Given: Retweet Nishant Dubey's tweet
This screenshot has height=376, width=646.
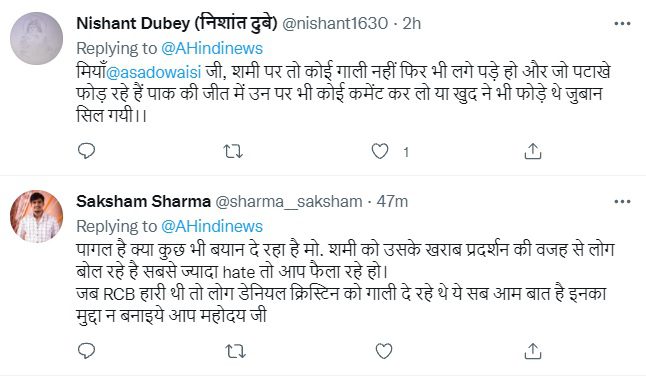Looking at the screenshot, I should pos(233,152).
